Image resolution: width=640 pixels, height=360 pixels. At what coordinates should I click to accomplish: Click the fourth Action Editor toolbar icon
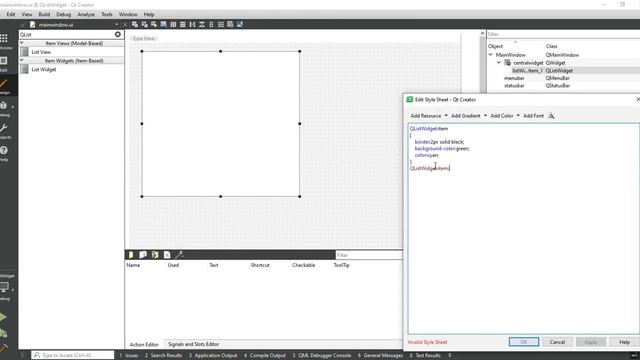pyautogui.click(x=167, y=255)
